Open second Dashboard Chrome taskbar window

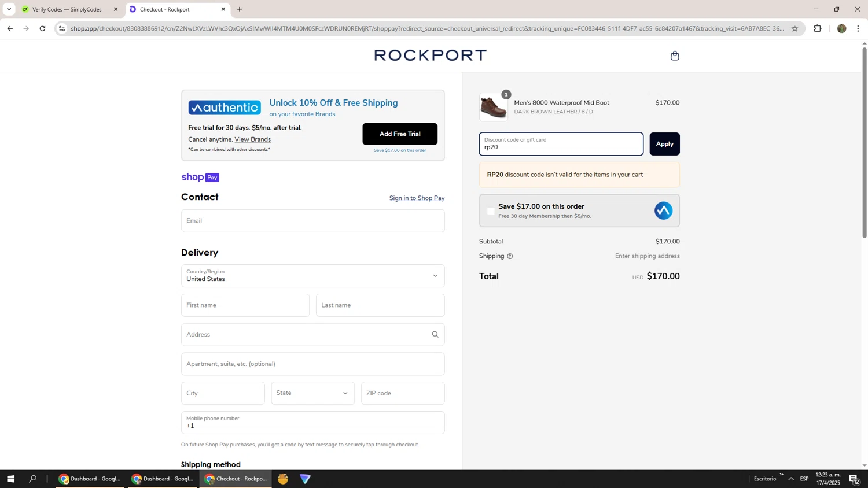[x=163, y=479]
